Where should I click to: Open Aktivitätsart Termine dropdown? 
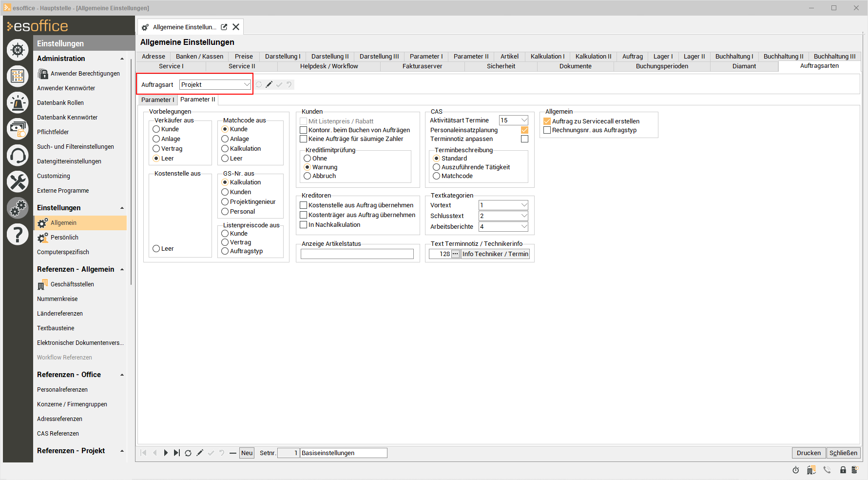(x=524, y=120)
